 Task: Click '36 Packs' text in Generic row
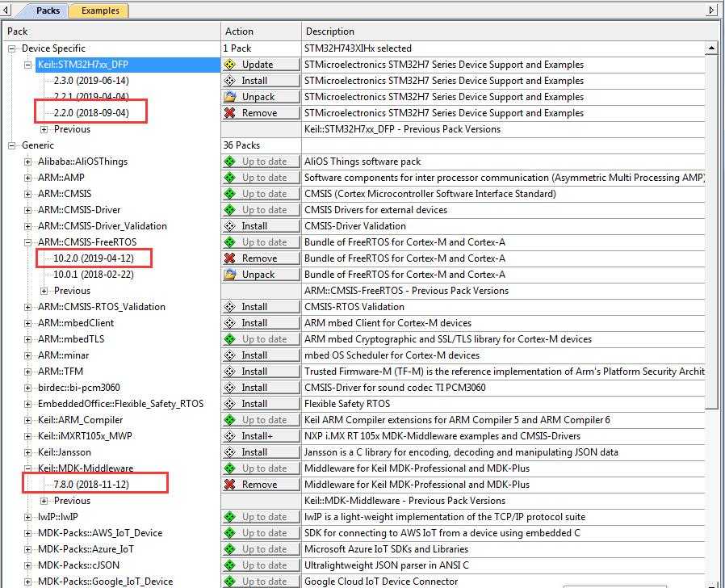(241, 145)
